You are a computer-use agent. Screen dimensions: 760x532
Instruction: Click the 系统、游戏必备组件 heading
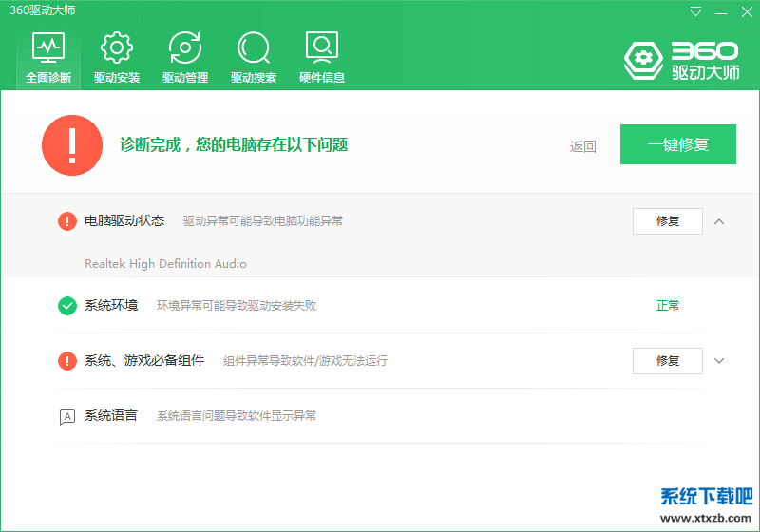144,360
